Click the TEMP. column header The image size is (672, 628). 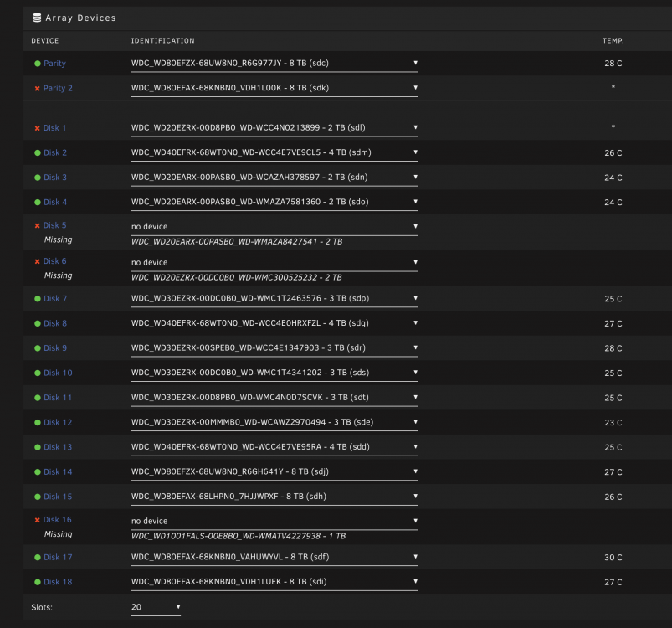pyautogui.click(x=613, y=41)
